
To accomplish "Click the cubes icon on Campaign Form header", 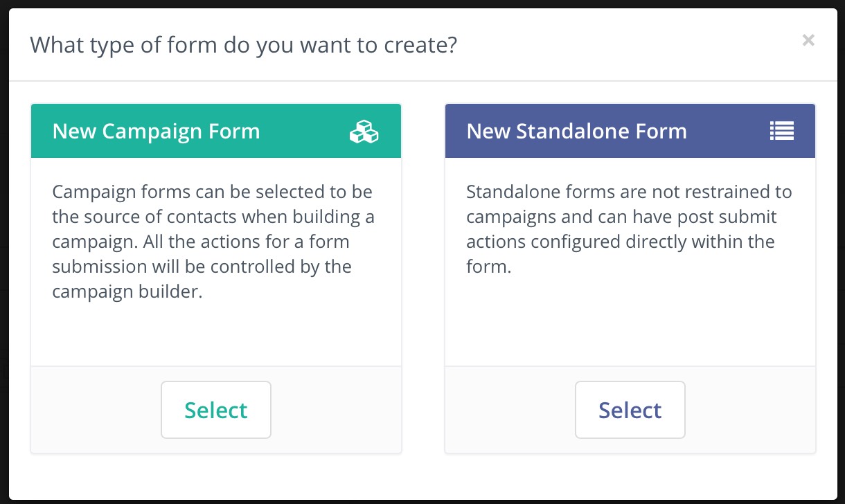I will 364,132.
